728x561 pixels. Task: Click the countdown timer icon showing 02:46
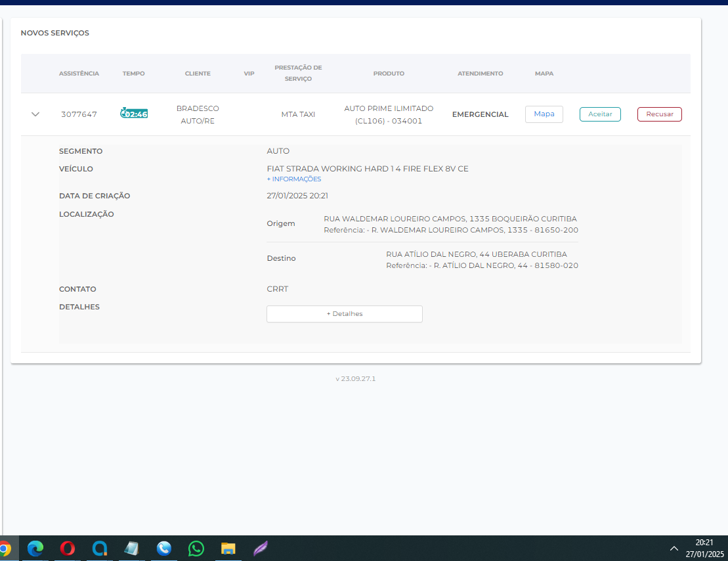[133, 114]
